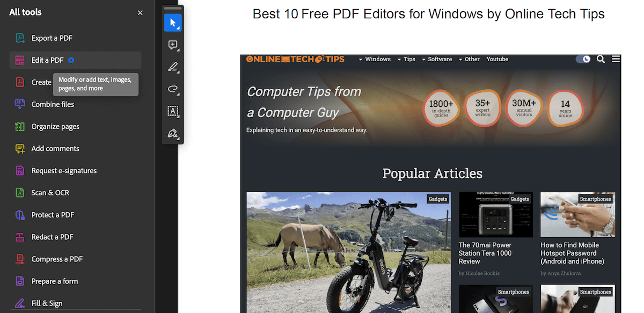
Task: Pick the highlighter pen tool
Action: point(173,67)
